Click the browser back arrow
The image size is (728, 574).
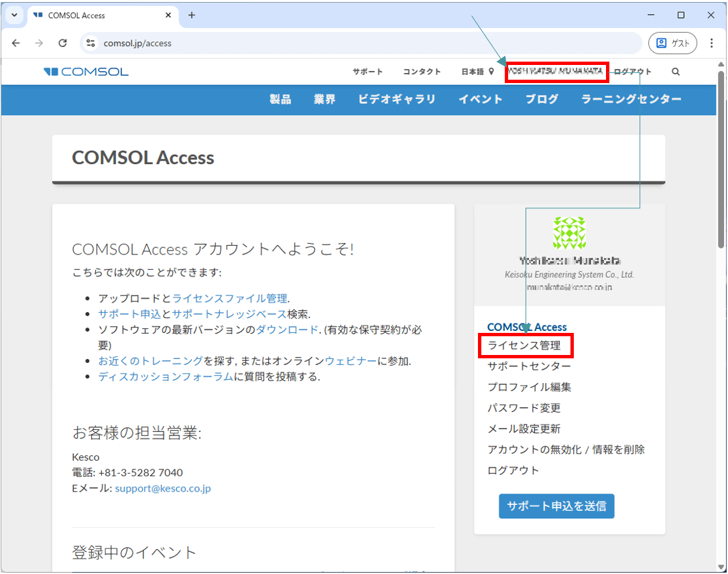pos(16,43)
